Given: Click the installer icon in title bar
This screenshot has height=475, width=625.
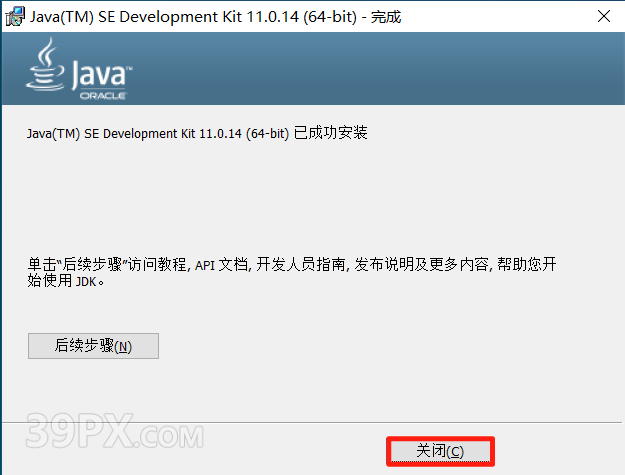Looking at the screenshot, I should (x=15, y=17).
